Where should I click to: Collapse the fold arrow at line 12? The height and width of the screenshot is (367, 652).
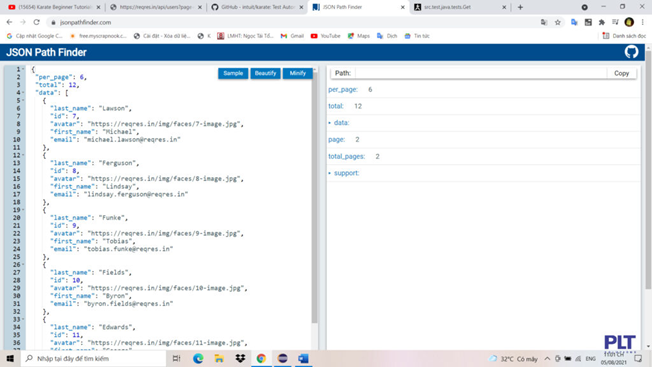click(23, 155)
